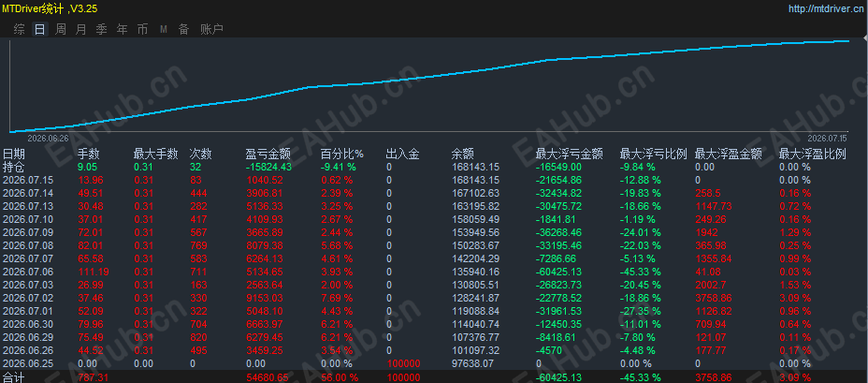Click the 盈亏金额 column header

coord(268,155)
